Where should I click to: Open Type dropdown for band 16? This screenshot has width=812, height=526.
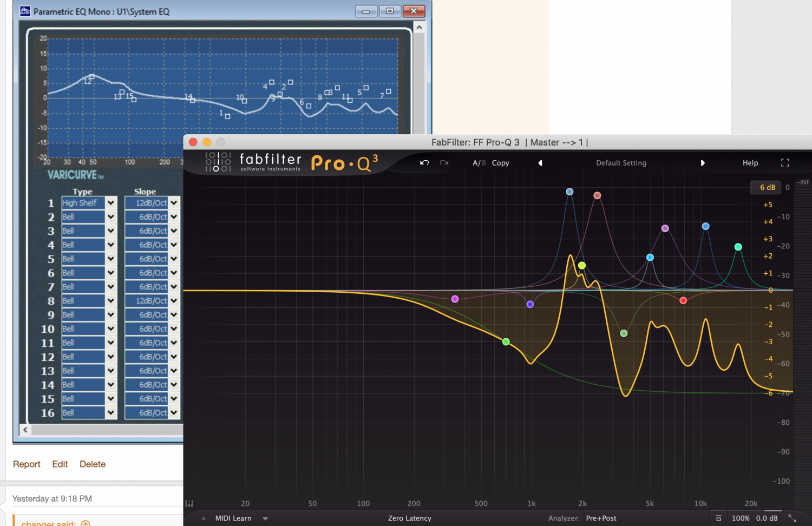[111, 413]
